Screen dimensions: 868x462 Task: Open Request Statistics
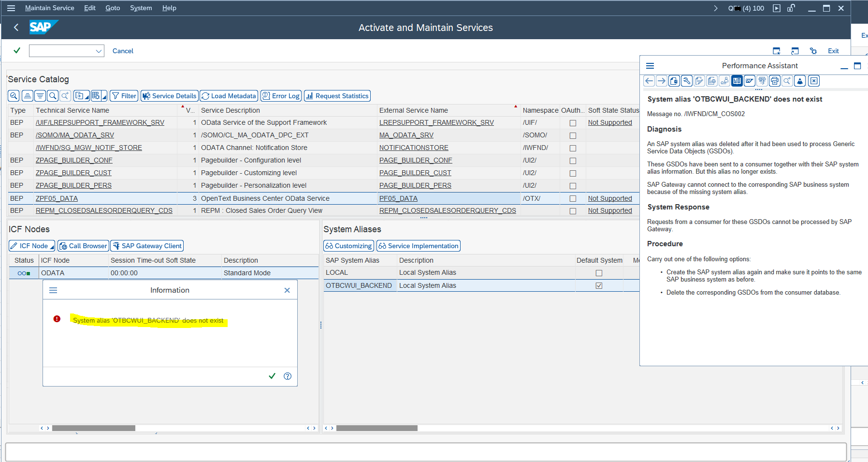click(x=337, y=96)
